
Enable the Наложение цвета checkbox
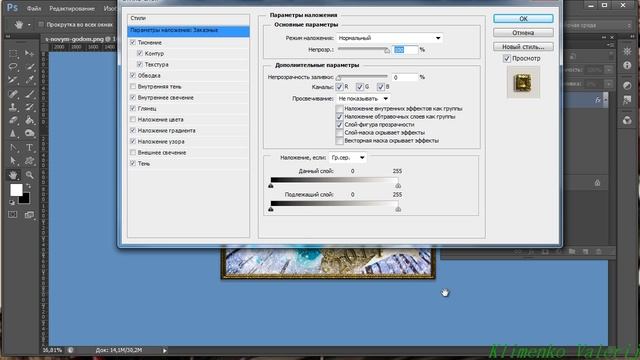[x=133, y=120]
